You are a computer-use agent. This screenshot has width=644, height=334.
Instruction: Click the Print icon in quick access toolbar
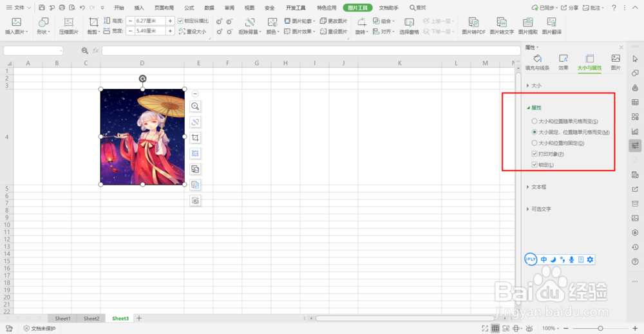point(62,7)
